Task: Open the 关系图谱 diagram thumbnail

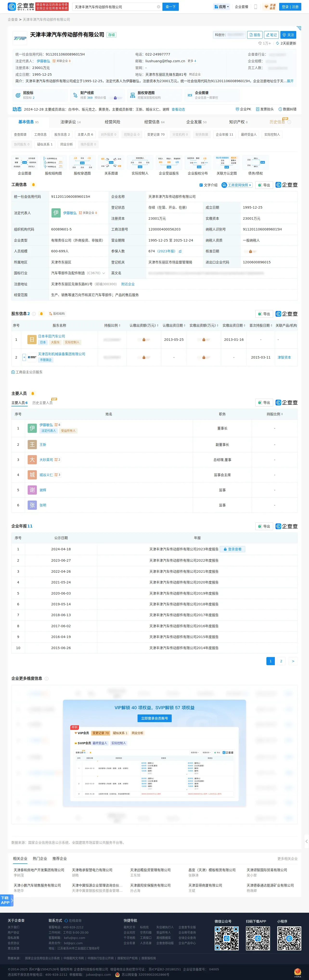Action: [111, 165]
